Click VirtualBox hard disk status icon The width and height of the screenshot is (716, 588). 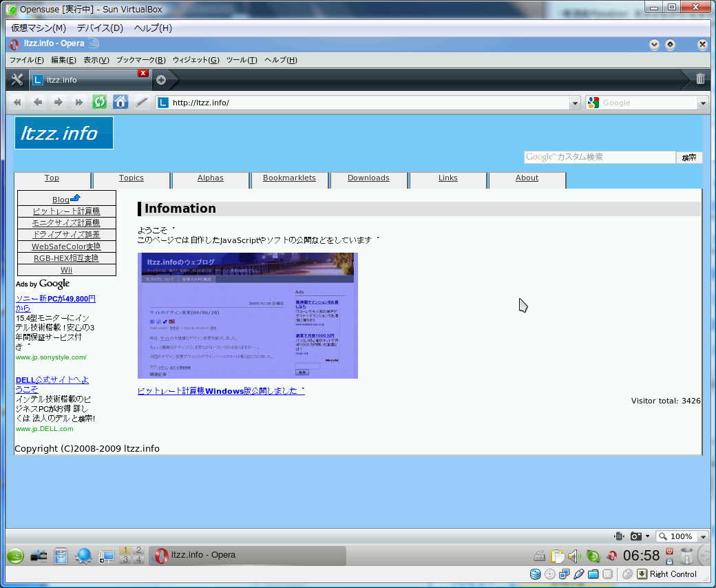(x=535, y=574)
